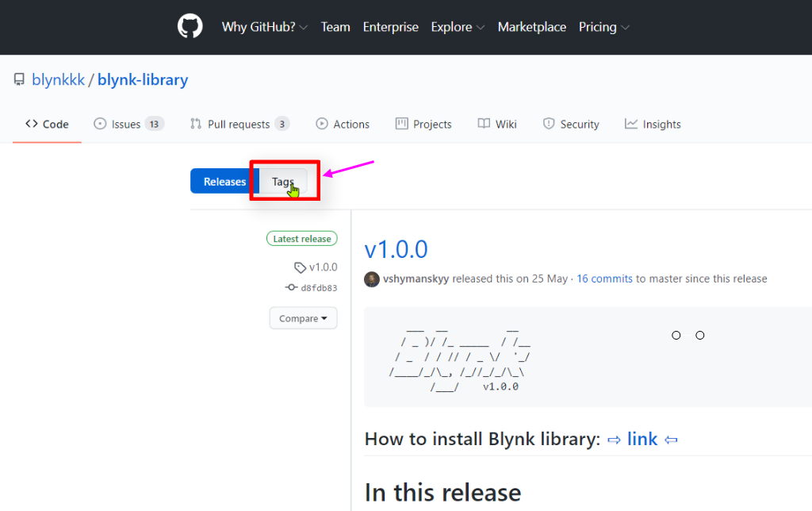This screenshot has width=812, height=511.
Task: Click the How to install Blynk library heading
Action: pos(482,439)
